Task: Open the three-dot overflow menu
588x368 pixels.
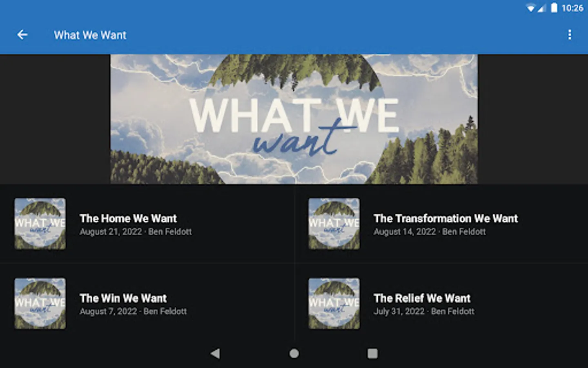Action: click(x=570, y=35)
